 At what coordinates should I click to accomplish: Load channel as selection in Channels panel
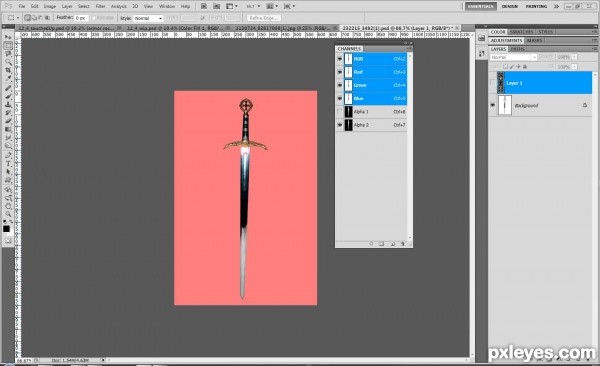coord(371,244)
